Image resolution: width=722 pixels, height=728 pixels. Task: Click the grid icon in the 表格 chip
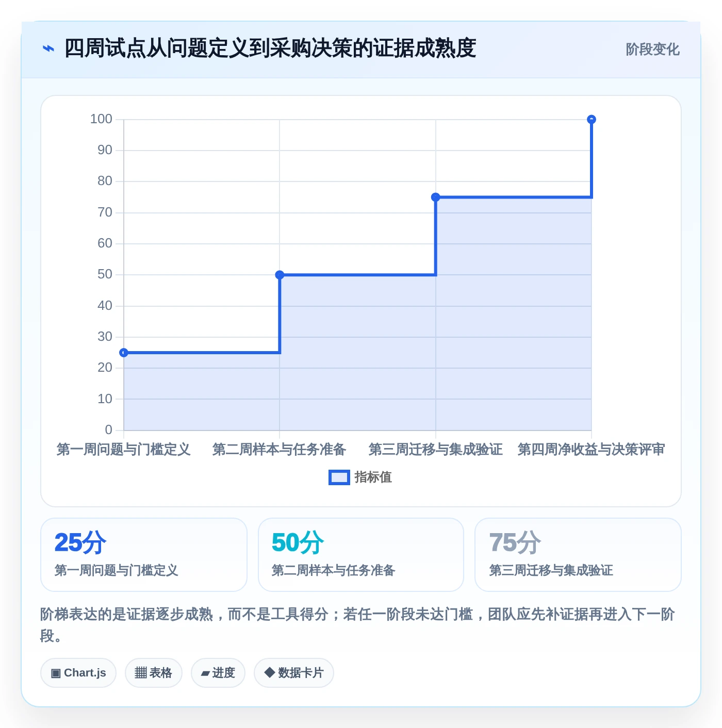(141, 673)
